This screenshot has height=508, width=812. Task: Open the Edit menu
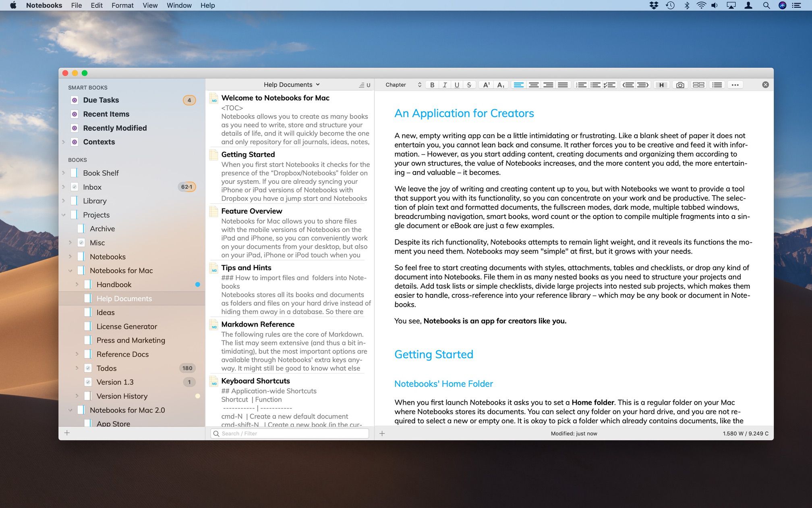point(97,5)
